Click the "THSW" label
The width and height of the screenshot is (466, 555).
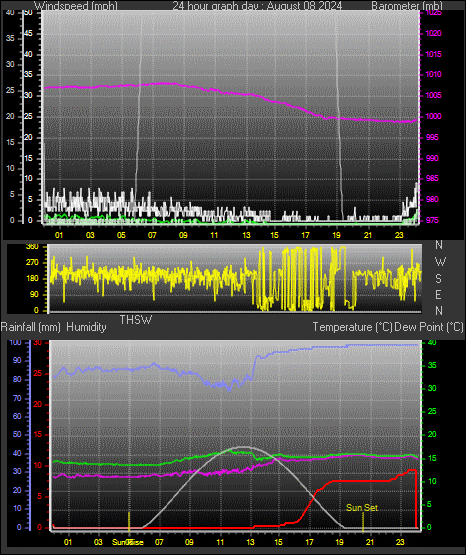[136, 320]
